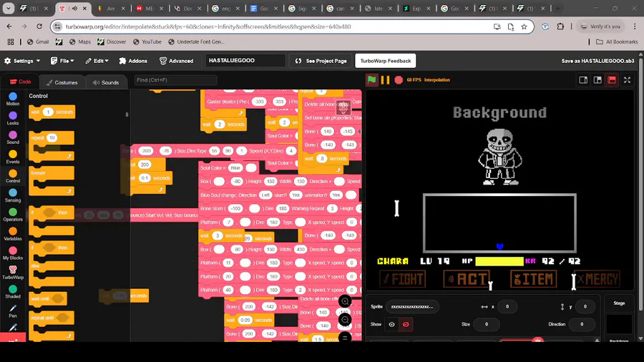Viewport: 644px width, 362px height.
Task: Open Looks blocks category
Action: tap(13, 118)
